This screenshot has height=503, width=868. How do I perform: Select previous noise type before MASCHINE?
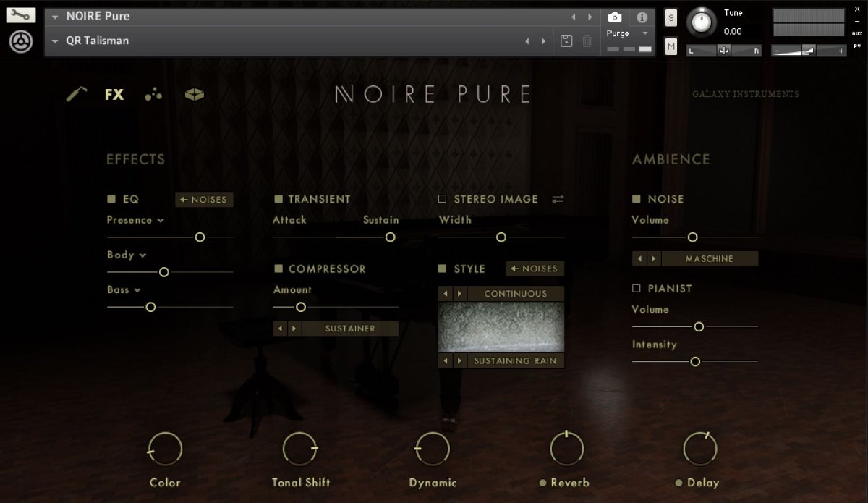point(639,258)
